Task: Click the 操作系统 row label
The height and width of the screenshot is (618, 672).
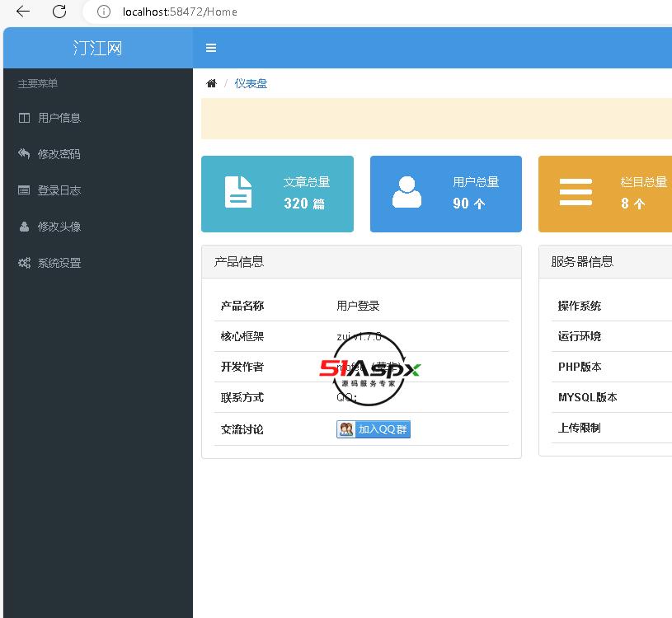Action: [x=580, y=306]
